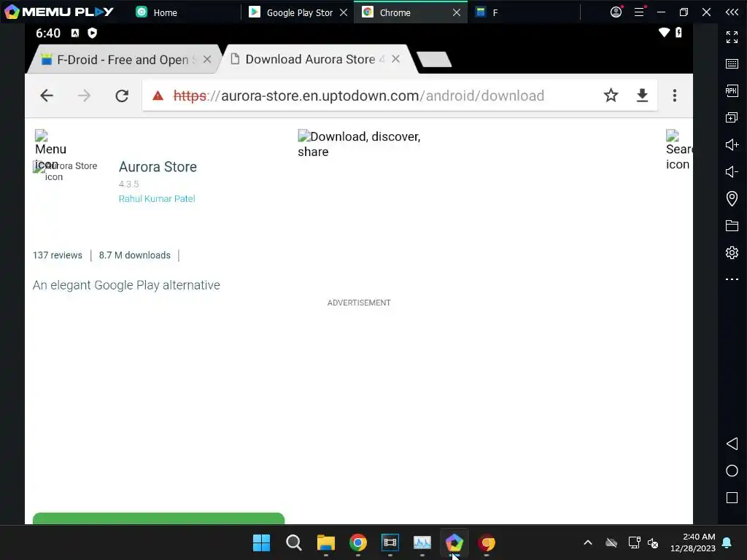Click the Aurora Store title
Viewport: 747px width, 560px height.
coord(158,167)
